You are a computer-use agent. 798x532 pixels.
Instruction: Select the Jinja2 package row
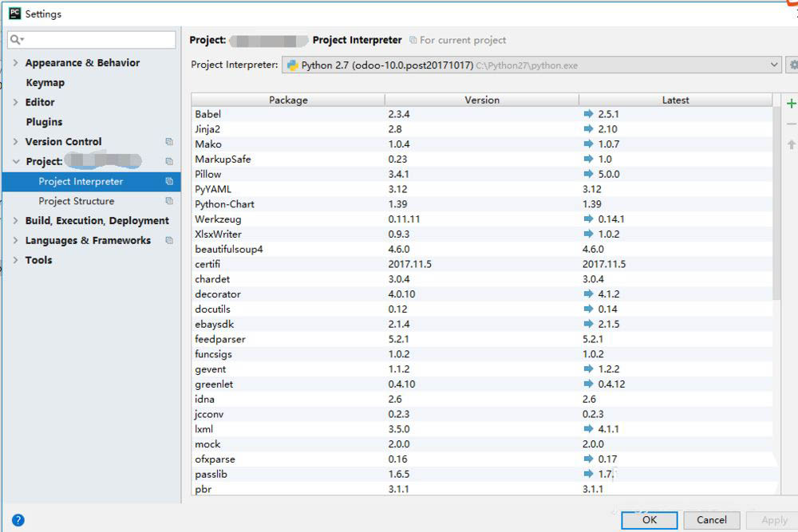(x=482, y=129)
